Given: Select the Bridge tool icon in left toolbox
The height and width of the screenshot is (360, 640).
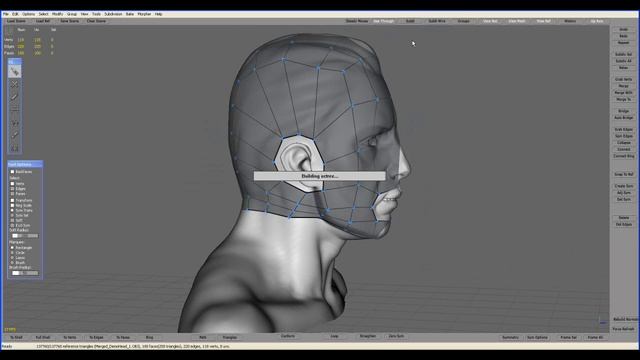Looking at the screenshot, I should pyautogui.click(x=15, y=110).
